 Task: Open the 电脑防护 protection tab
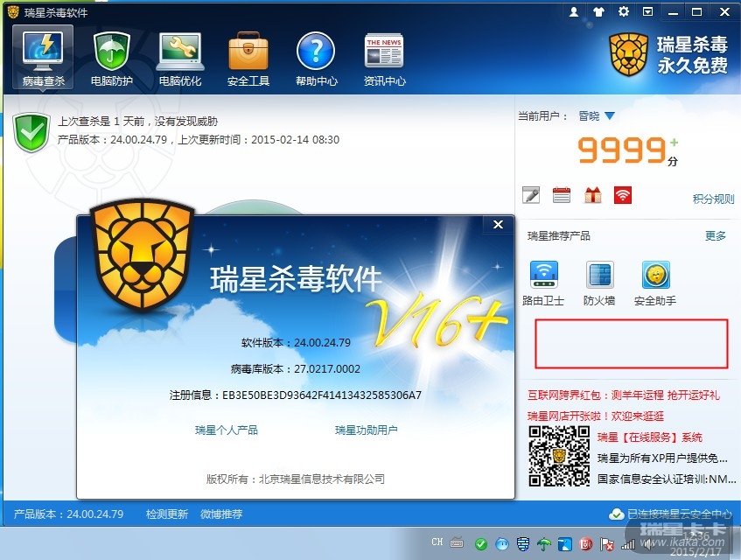pyautogui.click(x=111, y=59)
